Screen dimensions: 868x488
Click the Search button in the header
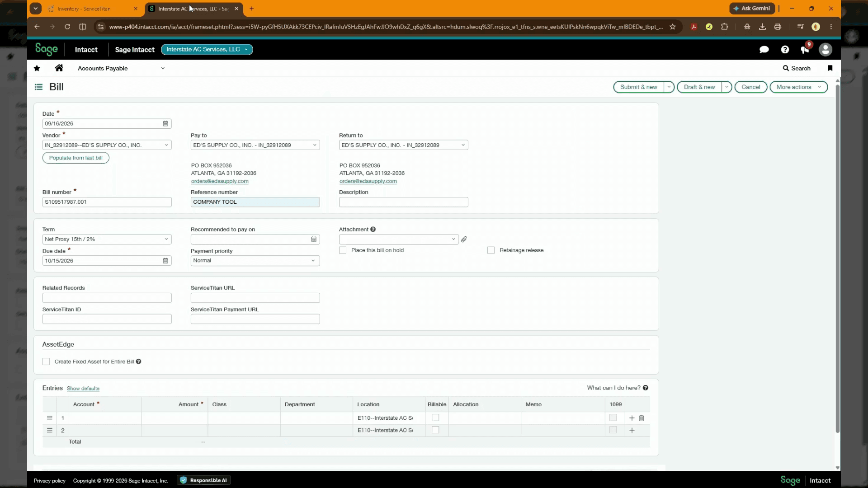(x=797, y=68)
